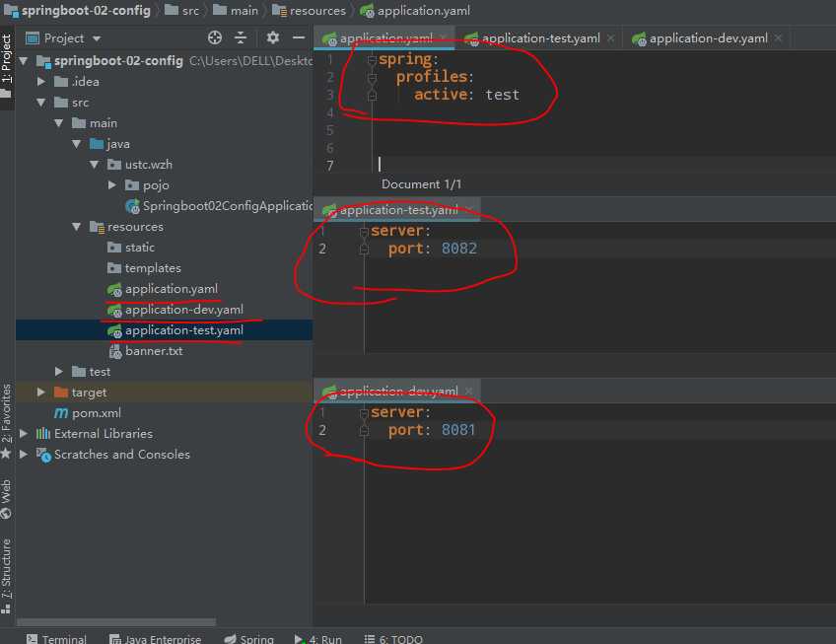This screenshot has height=644, width=836.
Task: Open the Spring tool window
Action: click(249, 639)
